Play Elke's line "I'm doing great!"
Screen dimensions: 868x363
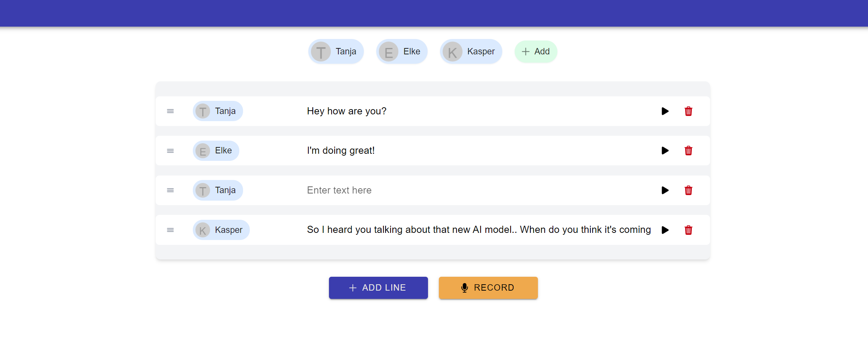(665, 150)
